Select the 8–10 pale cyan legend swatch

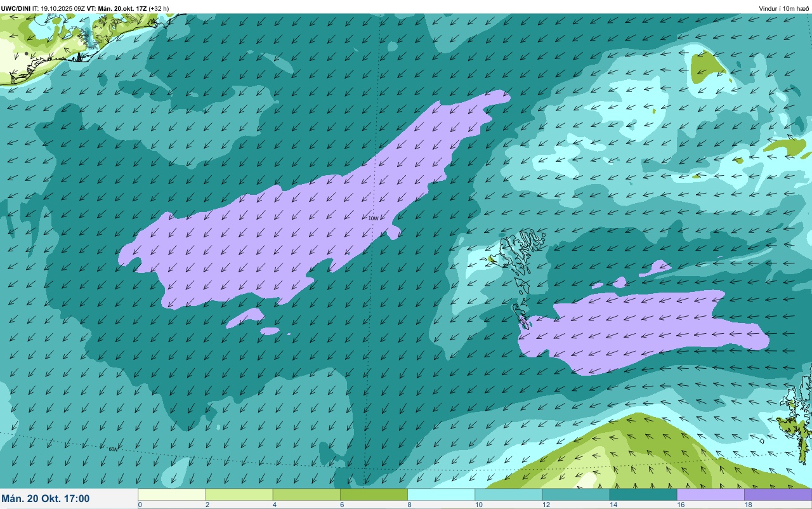pos(441,494)
